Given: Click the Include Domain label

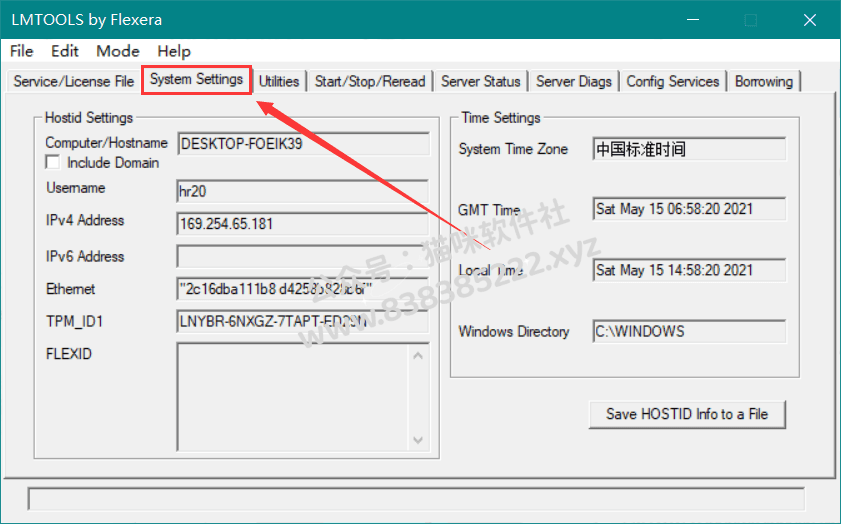Looking at the screenshot, I should coord(113,163).
